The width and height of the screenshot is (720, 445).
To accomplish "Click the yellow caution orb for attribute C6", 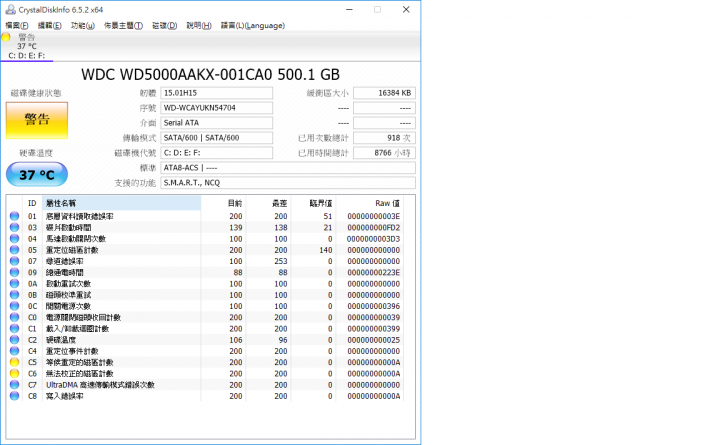I will coord(15,373).
